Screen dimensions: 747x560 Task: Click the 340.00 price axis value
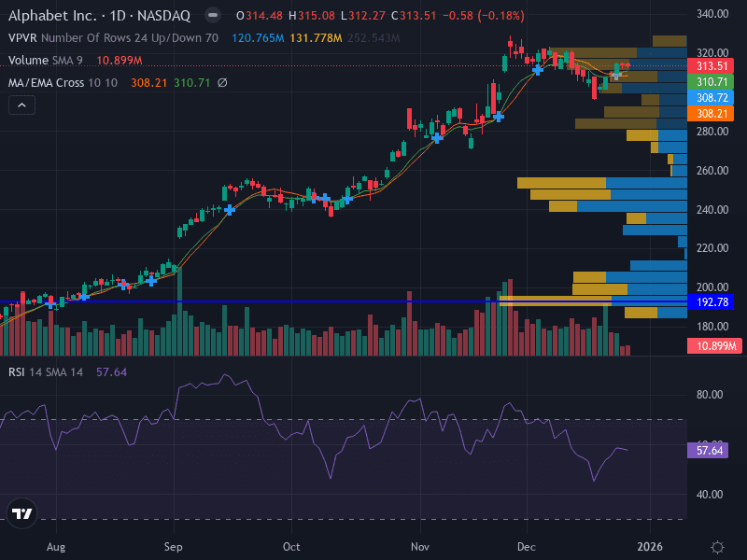tap(712, 14)
